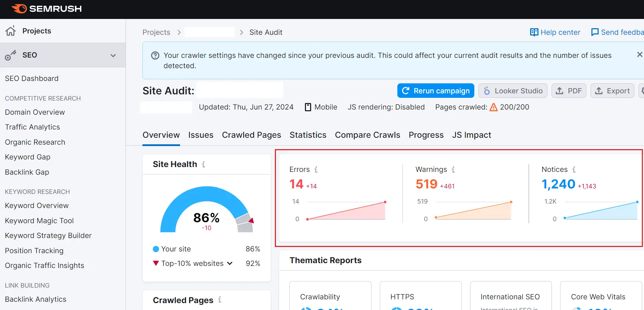
Task: Open the Help center book icon
Action: [x=534, y=32]
